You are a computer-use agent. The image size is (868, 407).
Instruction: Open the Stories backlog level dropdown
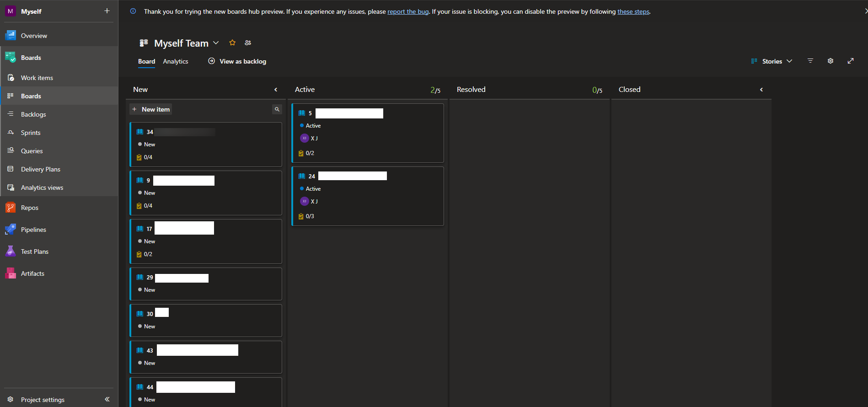point(772,61)
